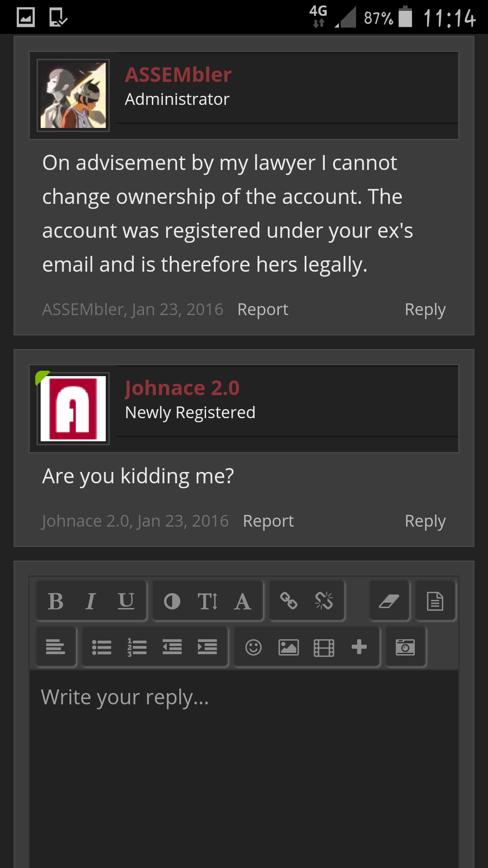Open text alignment dropdown
The height and width of the screenshot is (868, 488).
[56, 647]
